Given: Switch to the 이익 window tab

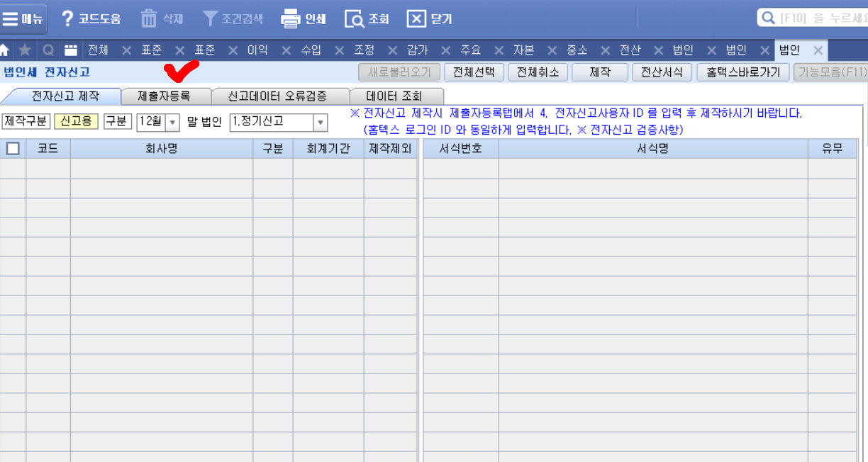Looking at the screenshot, I should (257, 50).
